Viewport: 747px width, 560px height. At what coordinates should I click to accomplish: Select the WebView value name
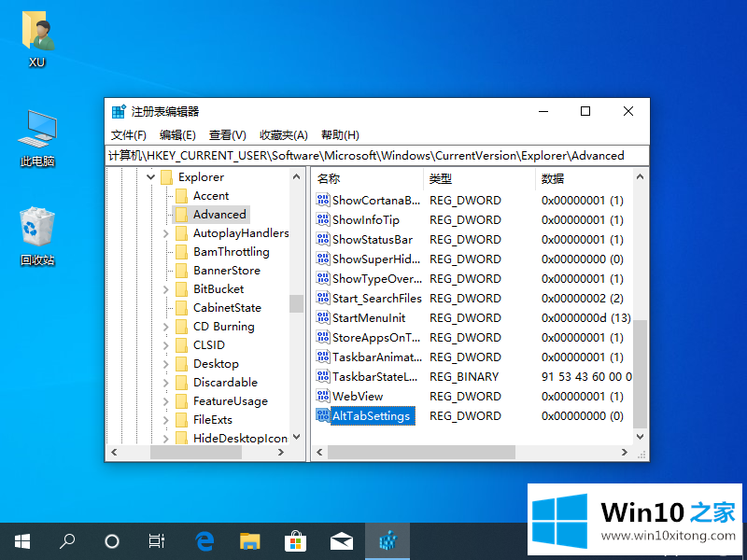pos(358,396)
